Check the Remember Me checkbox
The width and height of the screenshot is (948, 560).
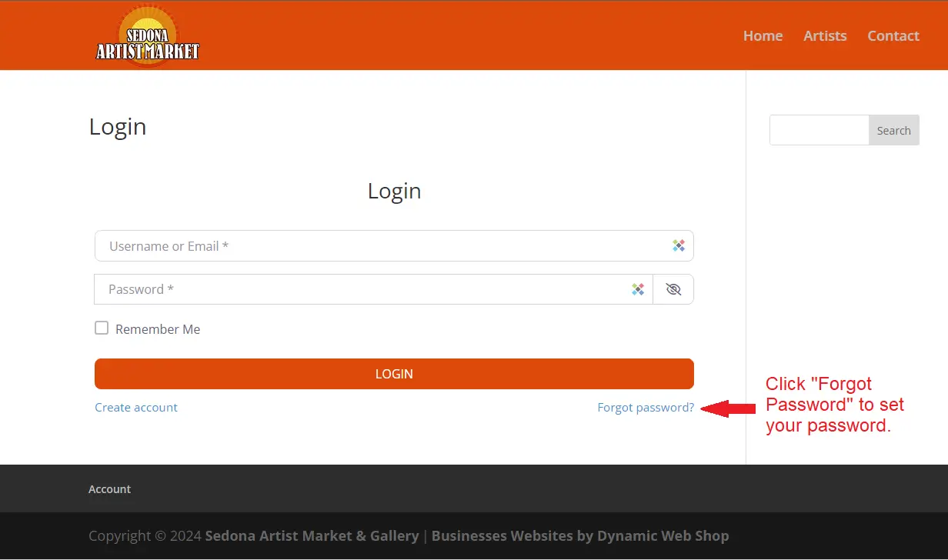[102, 328]
